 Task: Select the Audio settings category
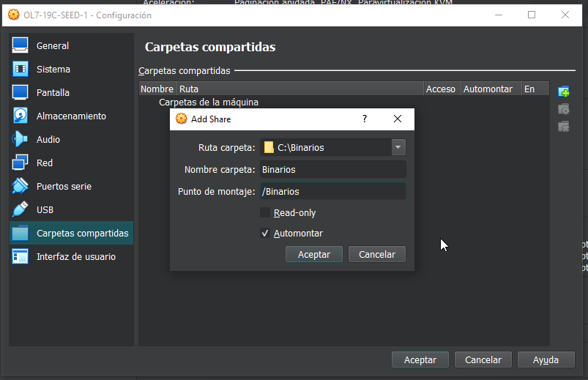coord(48,139)
